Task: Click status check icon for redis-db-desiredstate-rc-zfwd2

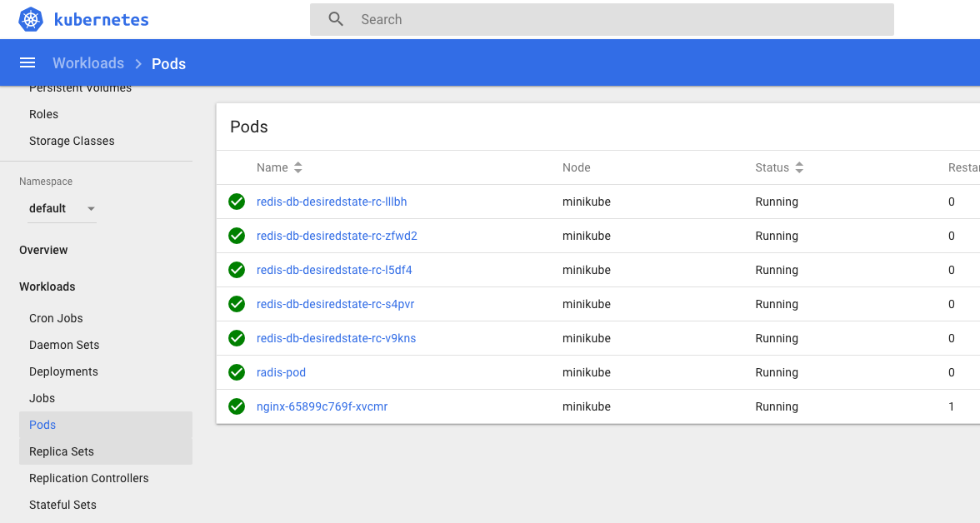Action: pyautogui.click(x=237, y=236)
